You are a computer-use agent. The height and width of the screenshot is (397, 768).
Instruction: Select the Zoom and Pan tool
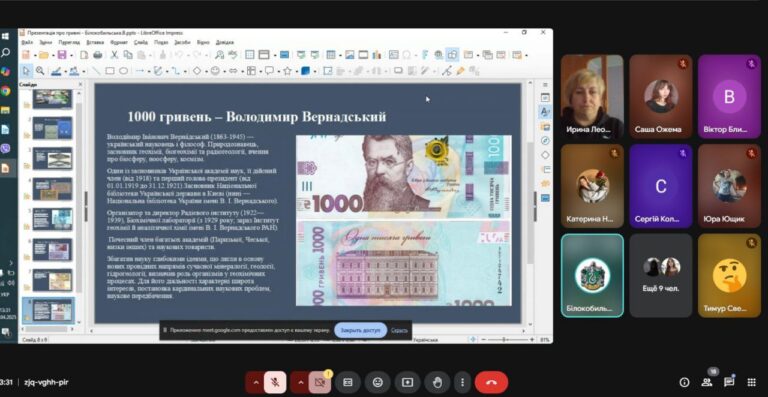(x=40, y=71)
